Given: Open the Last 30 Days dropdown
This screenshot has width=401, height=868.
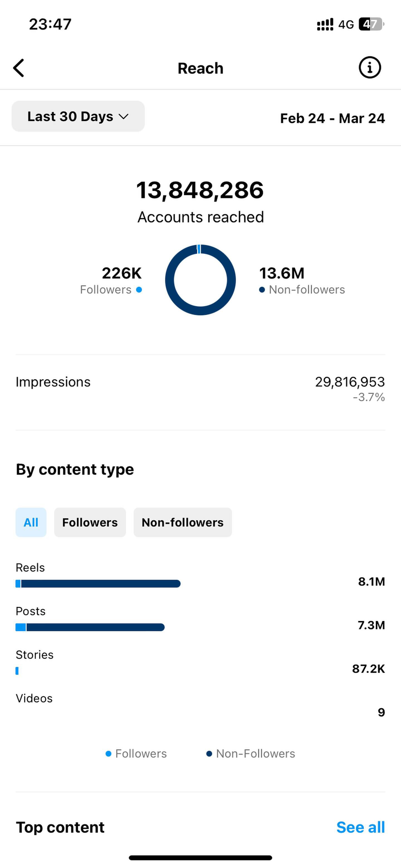Looking at the screenshot, I should [78, 116].
